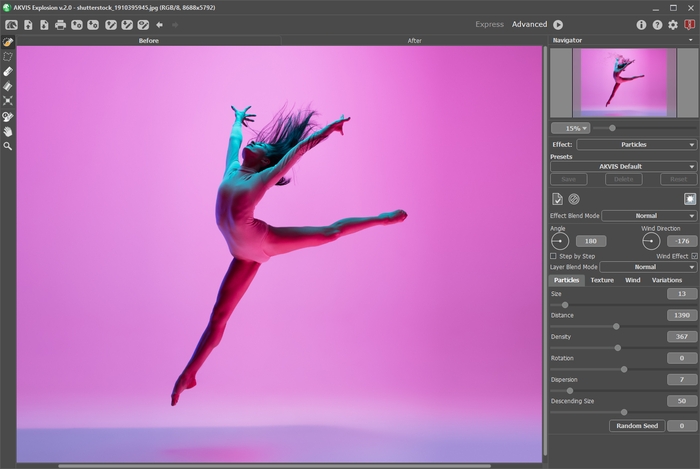700x469 pixels.
Task: Open the red notifications icon beside the preferences gear
Action: [x=690, y=25]
